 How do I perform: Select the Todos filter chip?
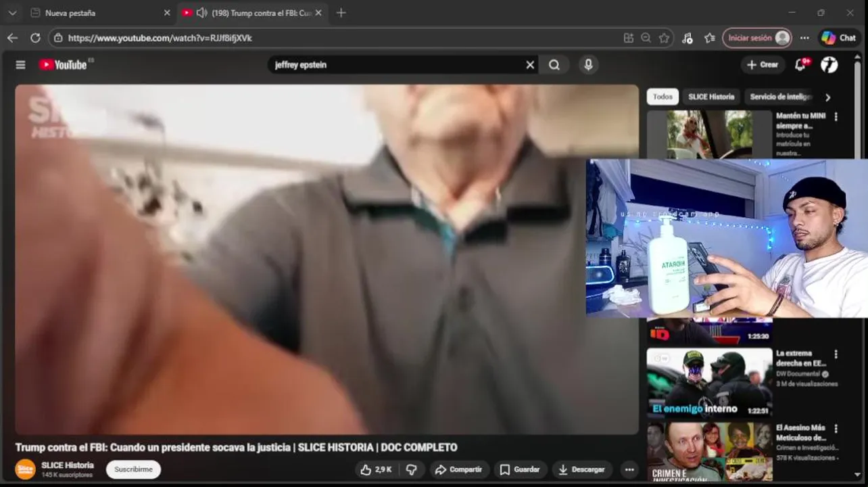(x=662, y=97)
